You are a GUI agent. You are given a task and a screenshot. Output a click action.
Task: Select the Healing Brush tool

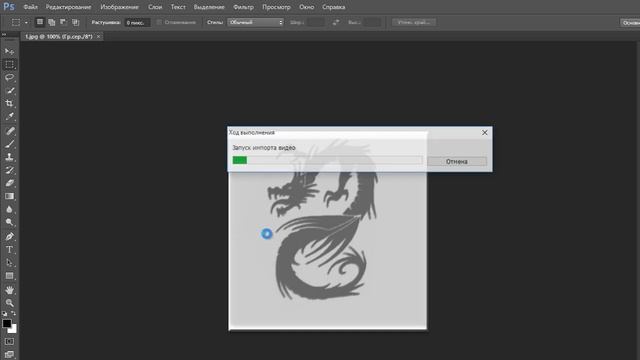pyautogui.click(x=9, y=131)
